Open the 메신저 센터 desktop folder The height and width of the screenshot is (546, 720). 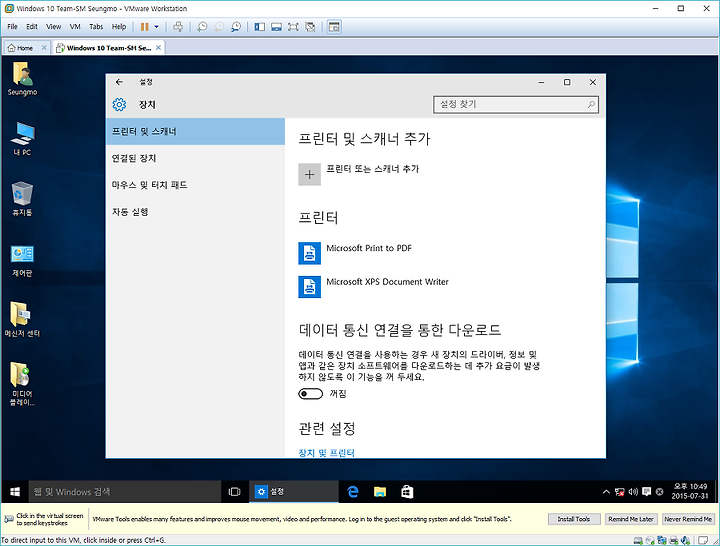(22, 320)
